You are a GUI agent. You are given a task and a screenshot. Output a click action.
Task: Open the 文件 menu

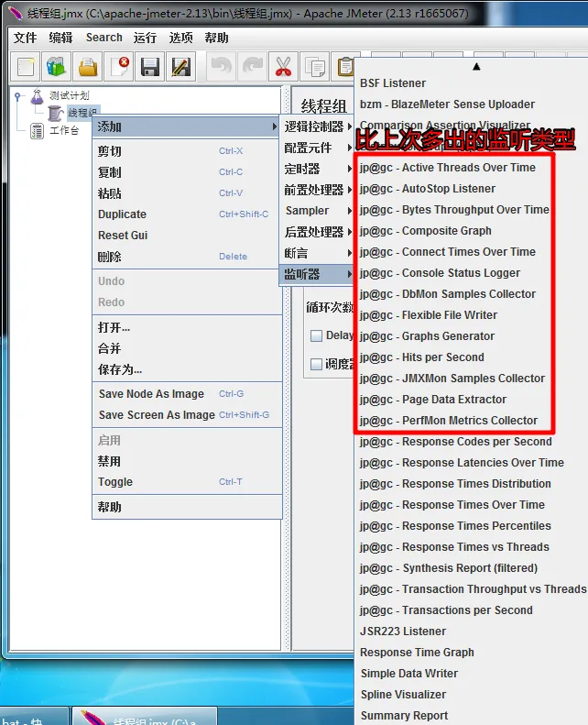pos(25,38)
